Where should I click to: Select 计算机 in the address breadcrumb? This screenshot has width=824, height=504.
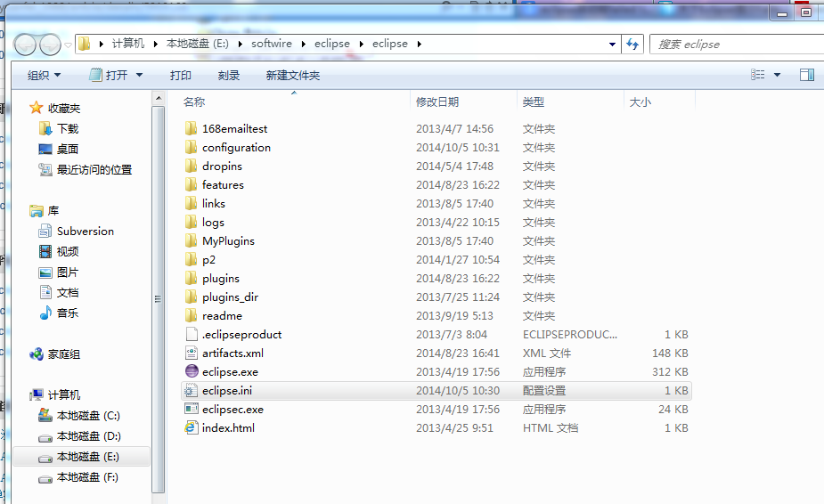(x=127, y=44)
